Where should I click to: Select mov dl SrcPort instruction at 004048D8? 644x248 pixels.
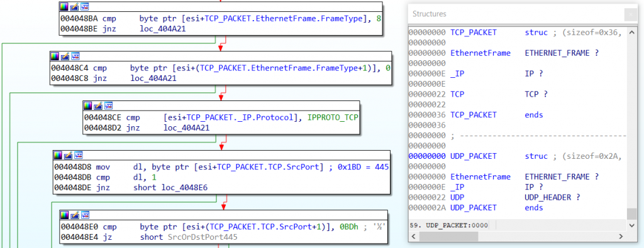coord(221,167)
